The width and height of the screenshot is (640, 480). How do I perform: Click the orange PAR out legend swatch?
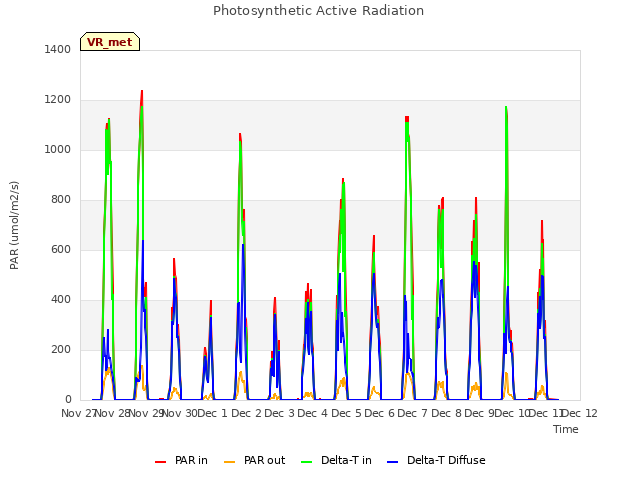click(x=230, y=462)
